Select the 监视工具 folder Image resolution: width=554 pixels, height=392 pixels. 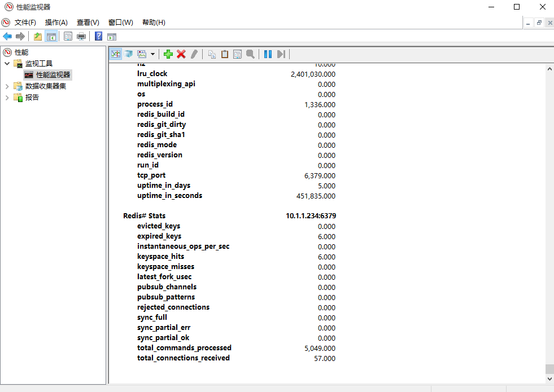click(x=39, y=64)
